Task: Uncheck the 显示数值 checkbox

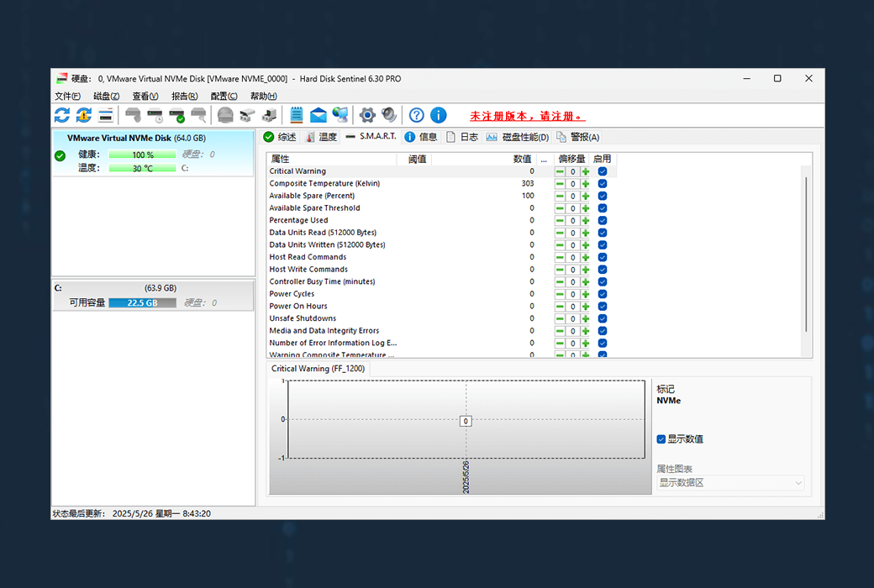Action: [x=661, y=439]
